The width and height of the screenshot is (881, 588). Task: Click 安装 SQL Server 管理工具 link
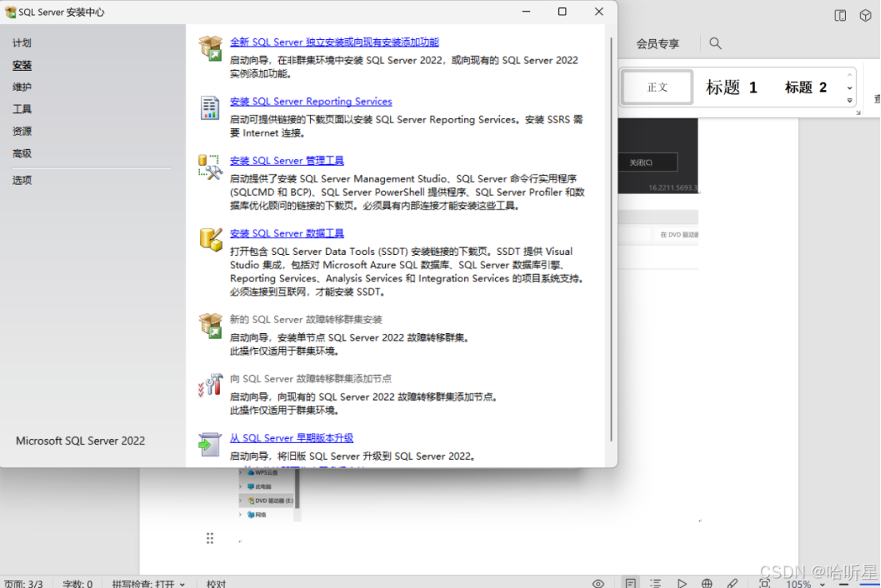point(286,161)
